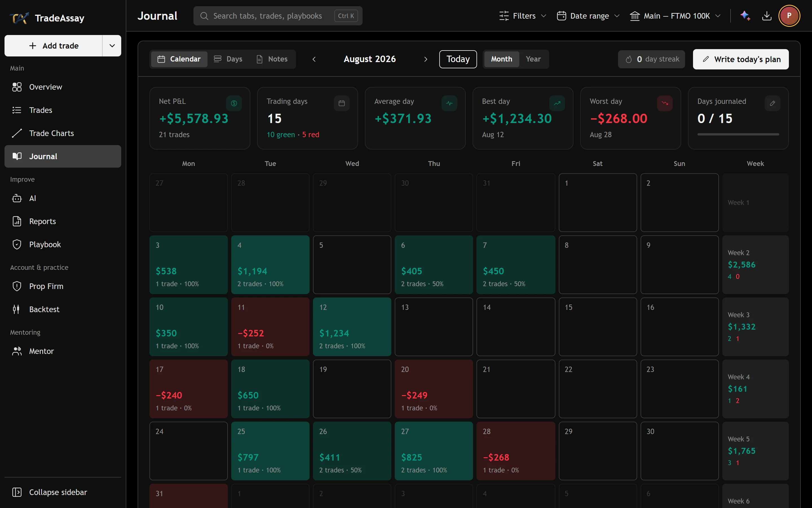The image size is (812, 508).
Task: Go to previous month arrow
Action: tap(314, 59)
